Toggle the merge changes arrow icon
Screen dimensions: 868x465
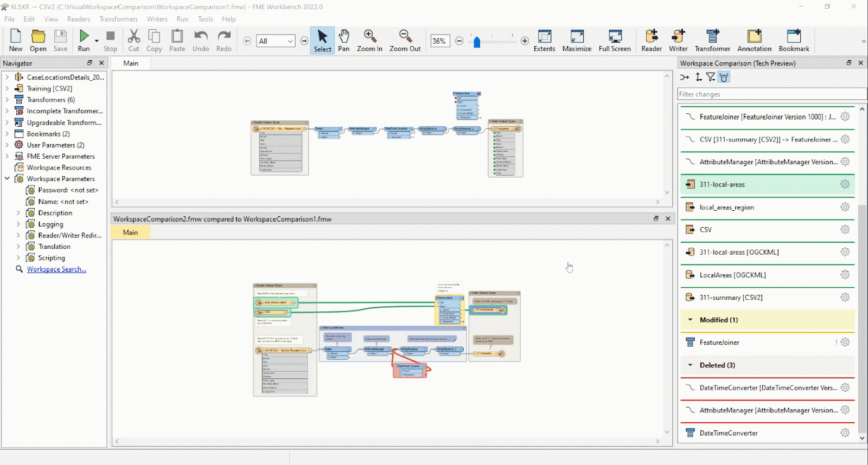click(x=685, y=77)
